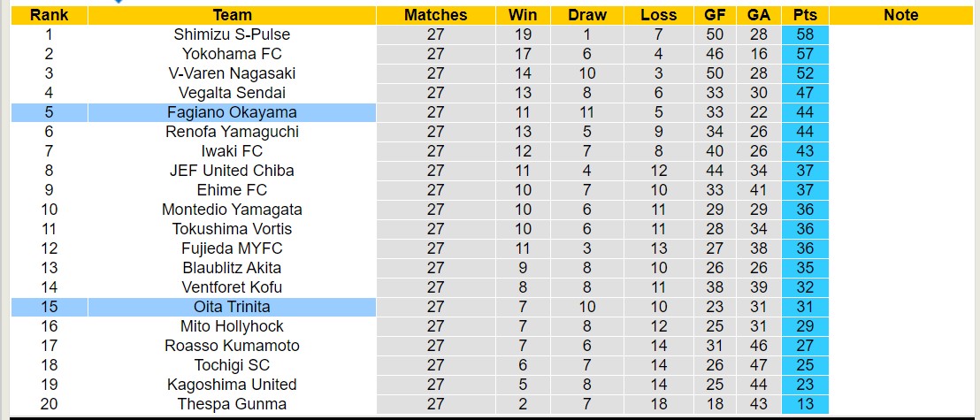Click on Thespa Gunma team name
Viewport: 980px width, 420px height.
(232, 404)
